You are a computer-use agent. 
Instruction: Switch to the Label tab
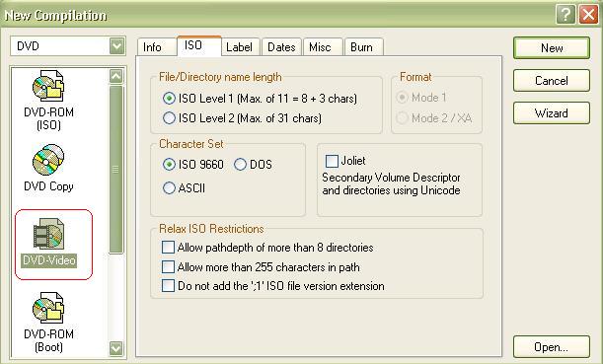click(240, 47)
